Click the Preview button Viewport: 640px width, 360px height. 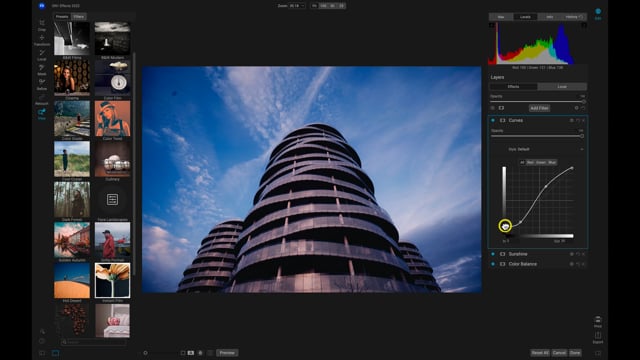227,353
